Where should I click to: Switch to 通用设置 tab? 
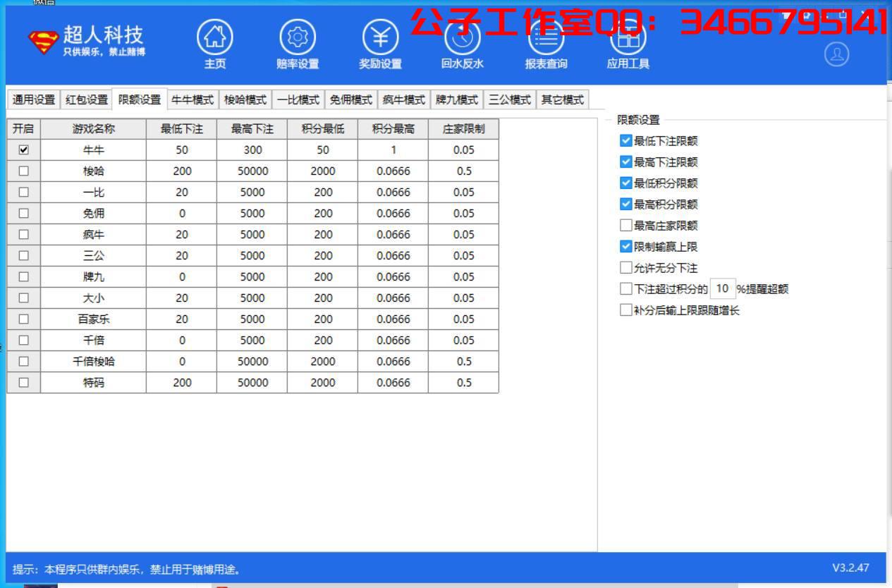coord(33,99)
